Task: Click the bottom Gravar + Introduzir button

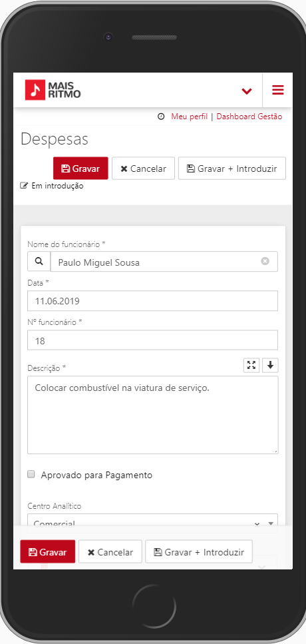Action: (x=199, y=551)
